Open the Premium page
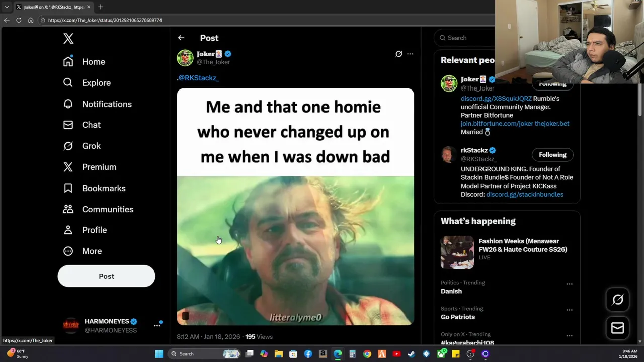Image resolution: width=644 pixels, height=362 pixels. (x=90, y=167)
